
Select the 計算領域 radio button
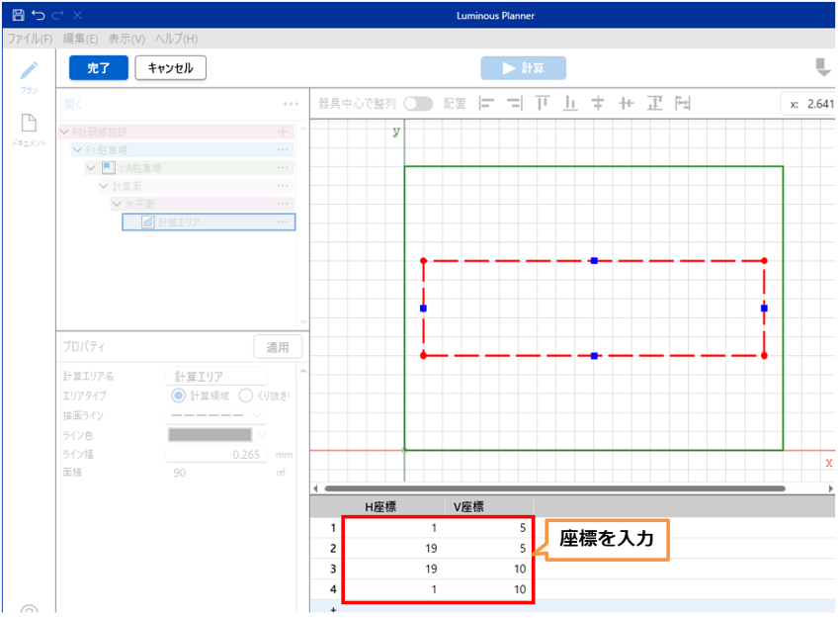click(179, 396)
